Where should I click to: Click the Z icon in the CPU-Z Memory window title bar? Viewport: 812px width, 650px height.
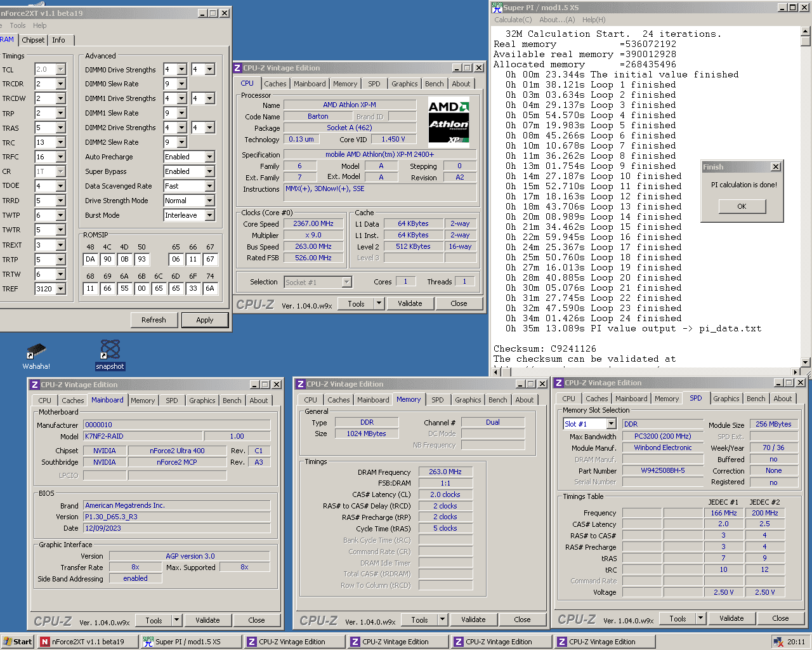tap(301, 384)
